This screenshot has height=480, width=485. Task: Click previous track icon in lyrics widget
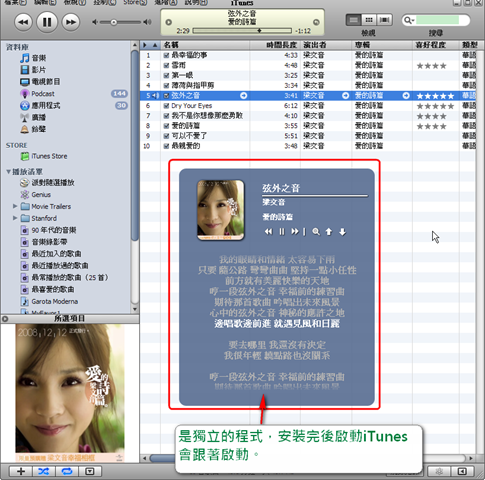[x=269, y=231]
